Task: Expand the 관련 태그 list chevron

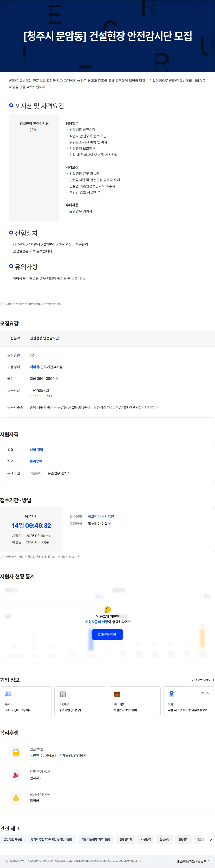Action: point(210,840)
